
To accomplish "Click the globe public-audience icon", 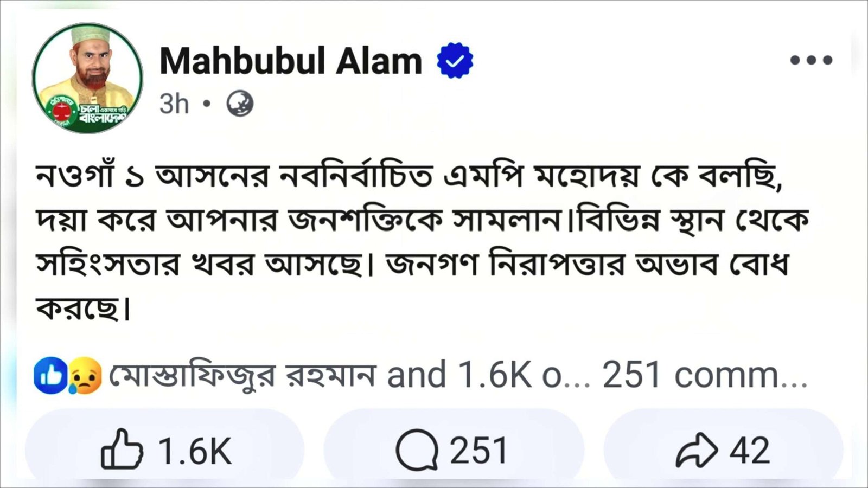I will [x=239, y=103].
